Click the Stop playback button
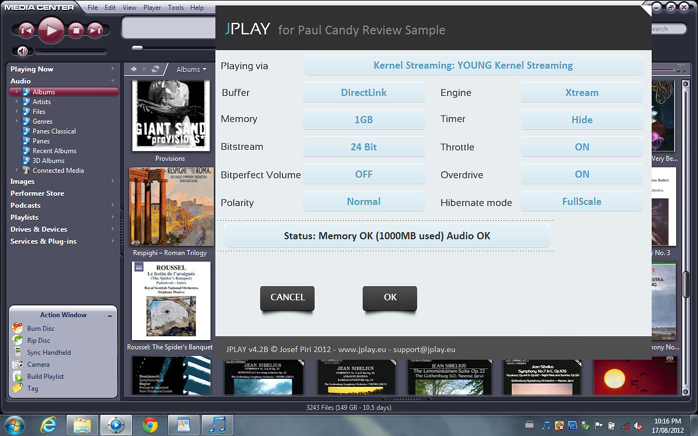 (76, 30)
